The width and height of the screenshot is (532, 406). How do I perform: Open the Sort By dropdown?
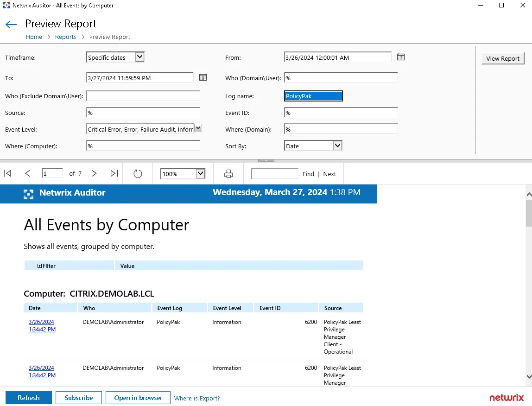click(337, 146)
